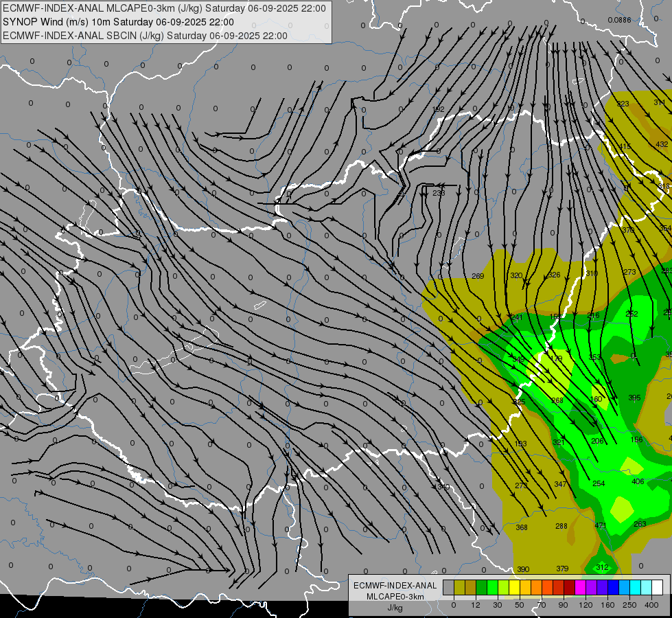
Task: Click the 823 data value
Action: click(x=623, y=104)
